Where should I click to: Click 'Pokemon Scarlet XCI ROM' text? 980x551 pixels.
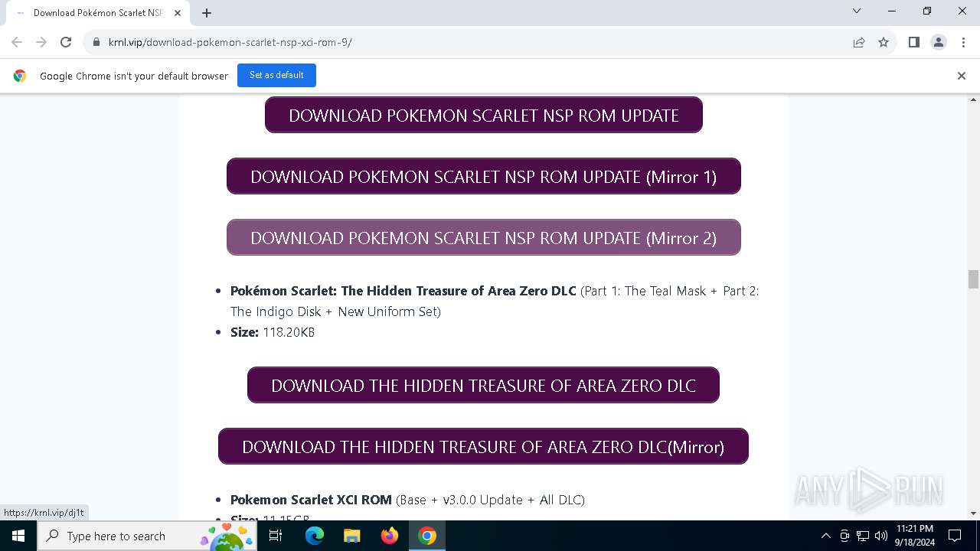coord(311,500)
